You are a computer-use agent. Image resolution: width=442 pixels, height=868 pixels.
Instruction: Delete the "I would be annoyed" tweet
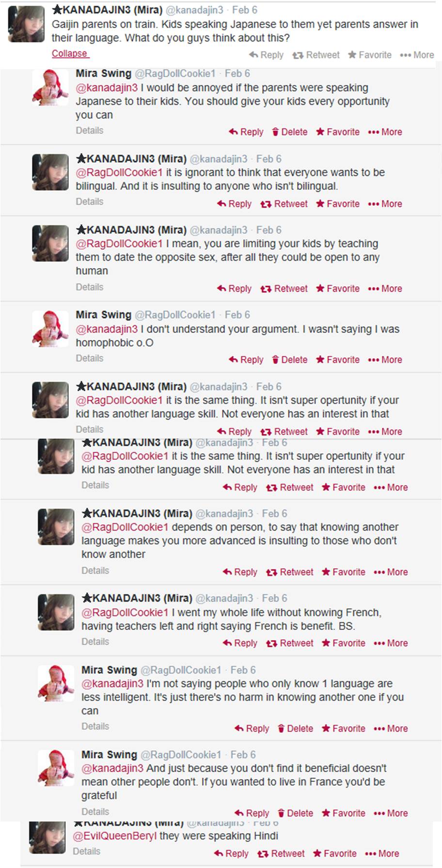click(x=289, y=132)
